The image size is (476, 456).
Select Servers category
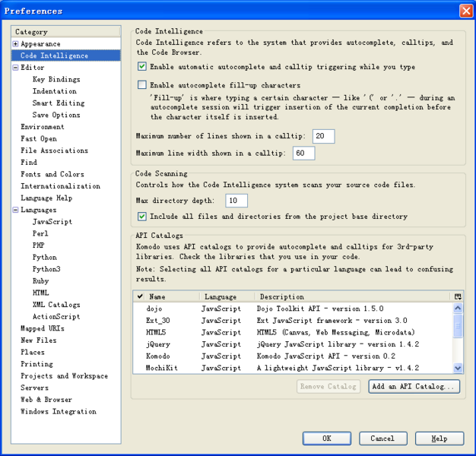pyautogui.click(x=35, y=388)
